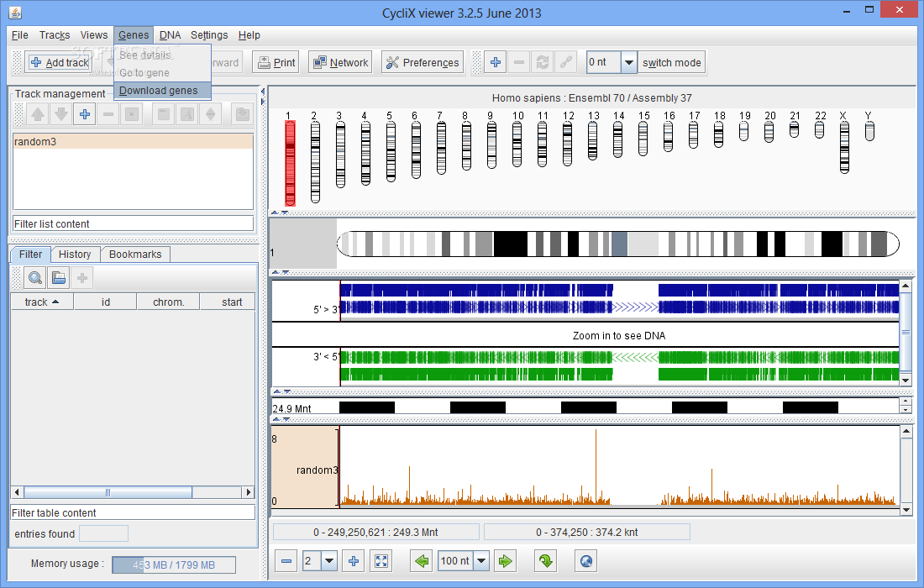
Task: Open the Tracks menu
Action: click(55, 35)
